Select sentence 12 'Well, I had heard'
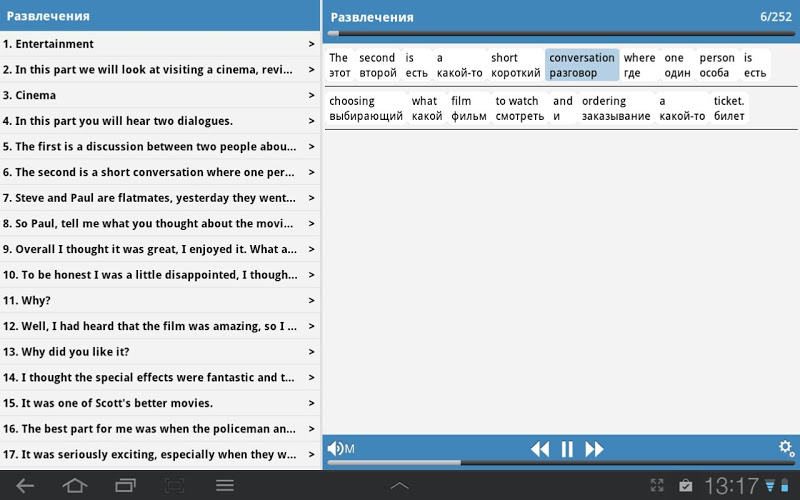 (160, 327)
